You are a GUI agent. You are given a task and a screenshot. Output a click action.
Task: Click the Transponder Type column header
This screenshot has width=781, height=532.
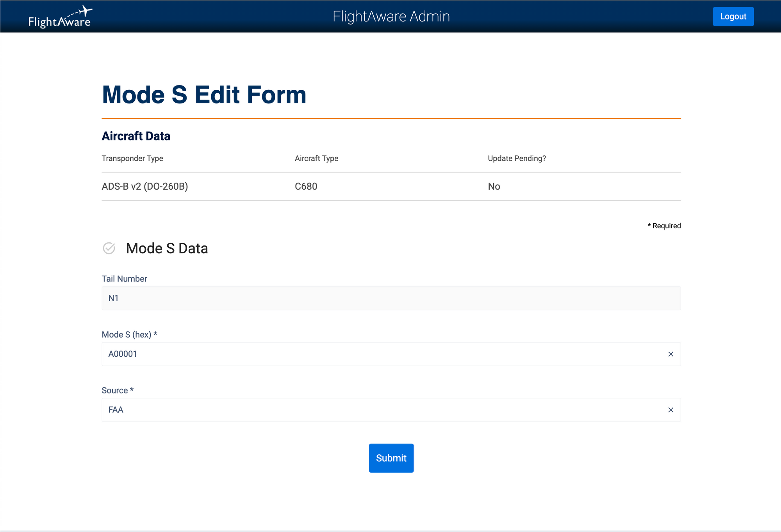point(132,158)
